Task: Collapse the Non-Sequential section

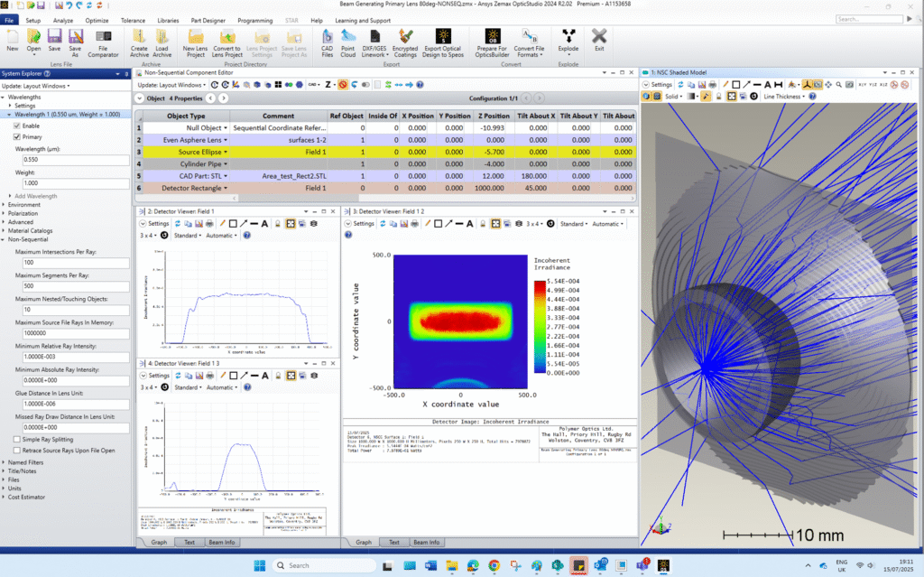Action: tap(4, 239)
